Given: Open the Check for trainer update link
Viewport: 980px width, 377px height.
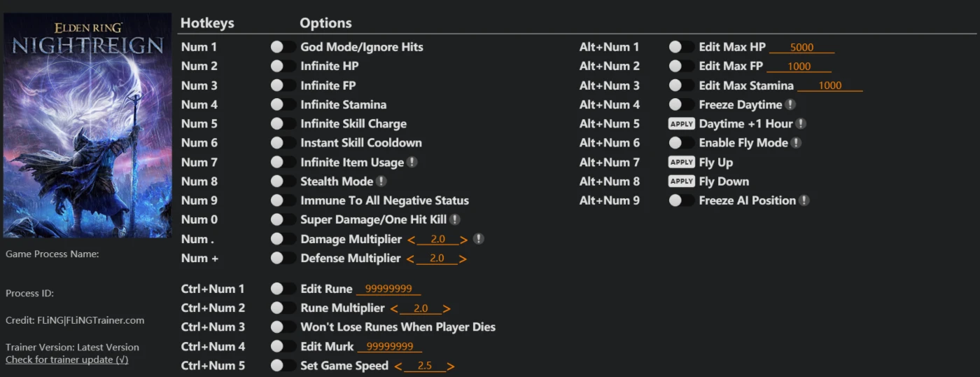Looking at the screenshot, I should pos(67,359).
